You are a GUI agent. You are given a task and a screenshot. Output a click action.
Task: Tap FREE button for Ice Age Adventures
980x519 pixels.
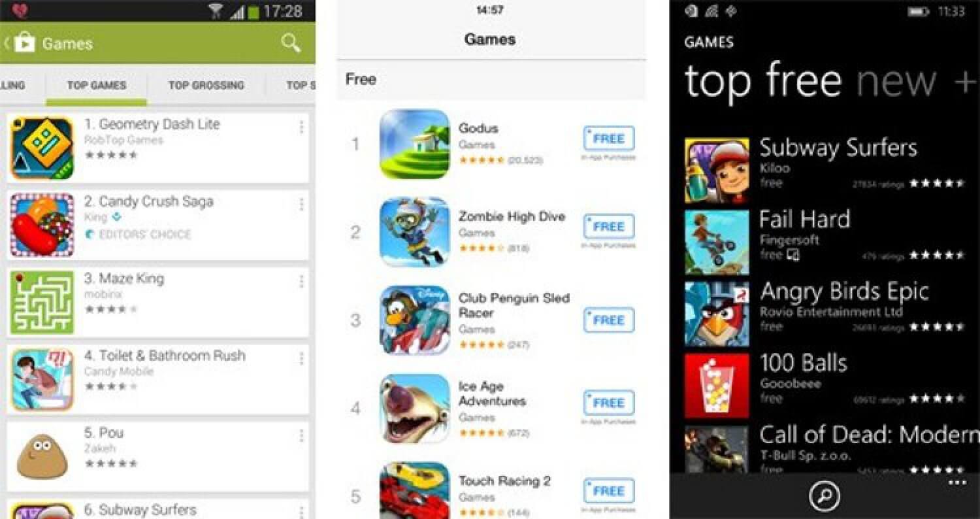click(609, 403)
